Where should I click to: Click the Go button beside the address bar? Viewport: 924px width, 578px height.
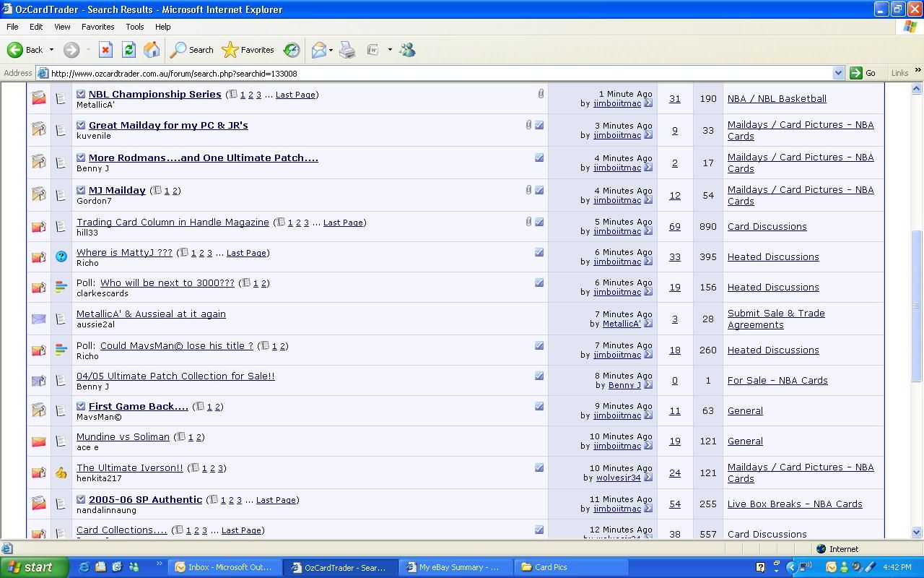(x=863, y=73)
